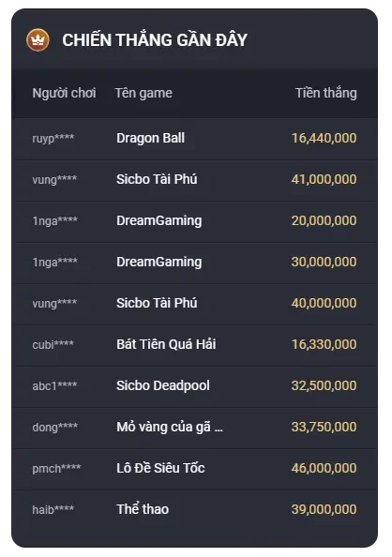Select the Tiền thắng column header
Image resolution: width=392 pixels, height=557 pixels.
click(x=326, y=93)
